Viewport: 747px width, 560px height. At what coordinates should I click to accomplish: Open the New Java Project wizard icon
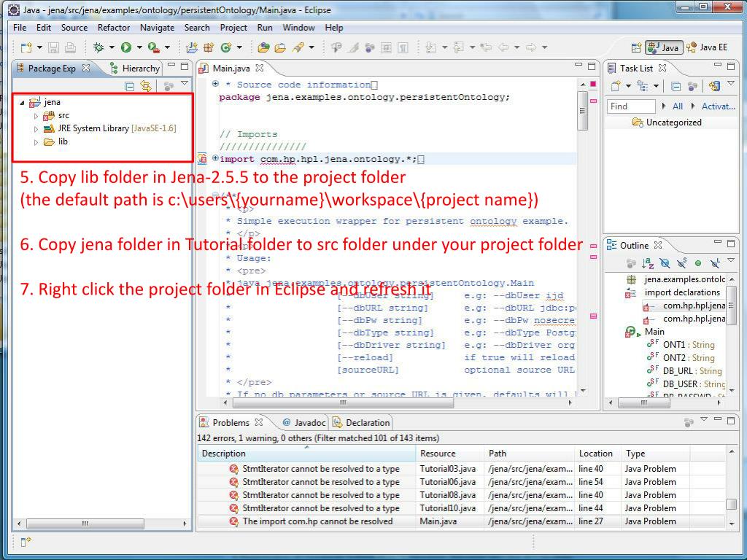click(x=191, y=47)
